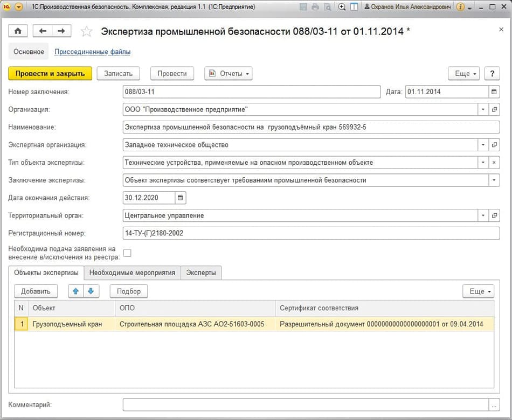Viewport: 512px width, 420px height.
Task: Focus the Регистрационный номер field
Action: tap(311, 233)
